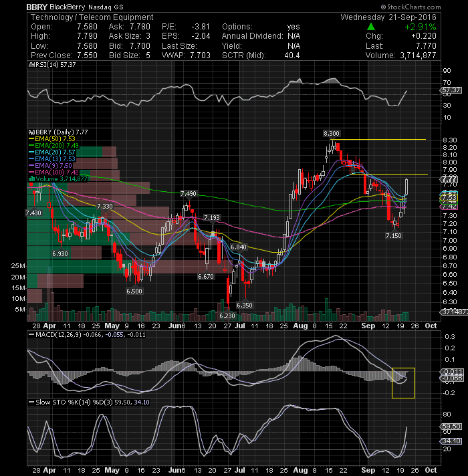
Task: Click the 6.840 price label
Action: tap(239, 247)
